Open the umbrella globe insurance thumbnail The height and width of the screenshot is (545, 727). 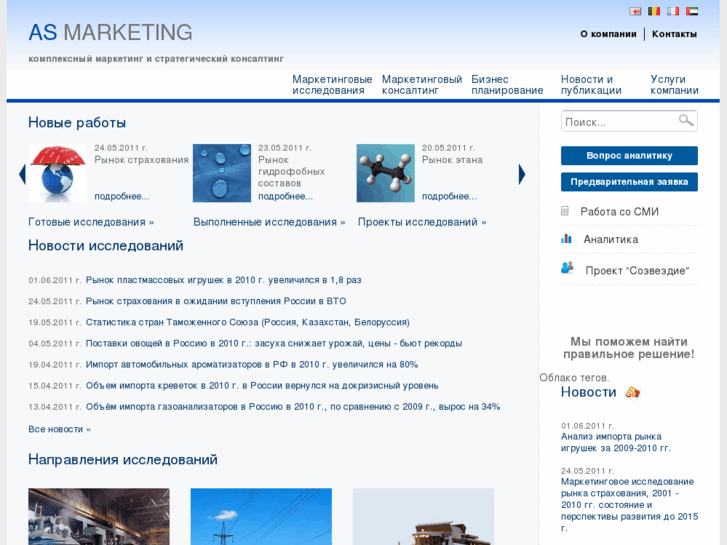click(57, 173)
